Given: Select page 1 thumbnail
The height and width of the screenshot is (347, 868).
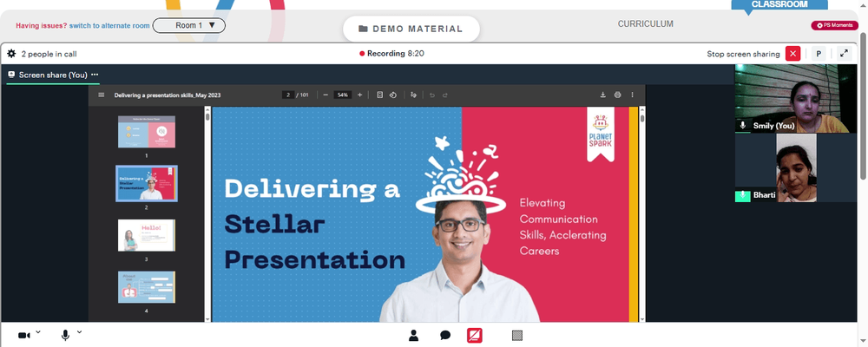Looking at the screenshot, I should (x=146, y=132).
